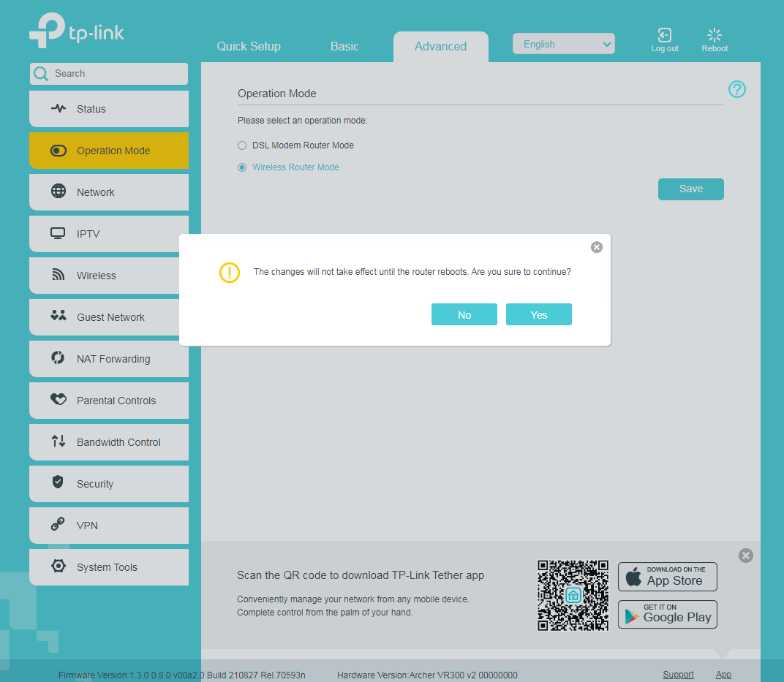Open the Support link in footer
The height and width of the screenshot is (682, 784).
click(x=678, y=675)
